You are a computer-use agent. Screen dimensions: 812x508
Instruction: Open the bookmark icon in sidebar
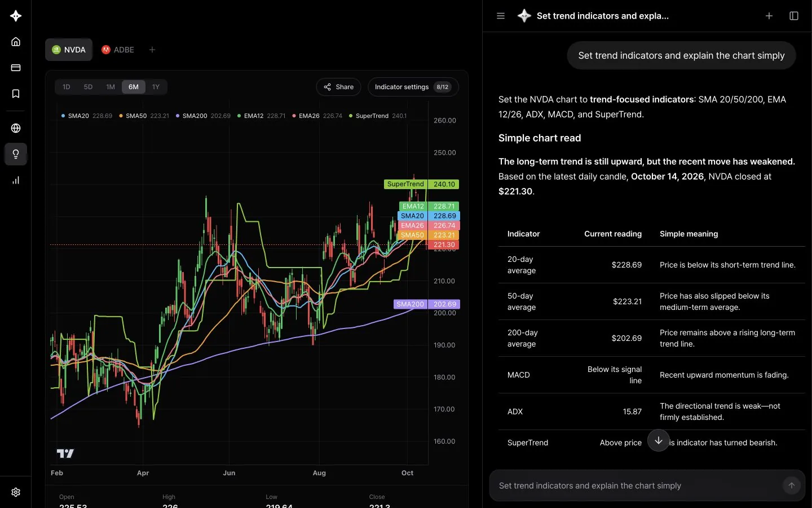(x=16, y=94)
